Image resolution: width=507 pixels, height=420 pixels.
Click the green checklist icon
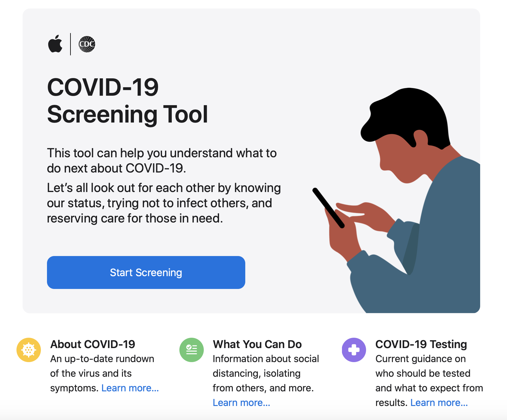pyautogui.click(x=191, y=350)
